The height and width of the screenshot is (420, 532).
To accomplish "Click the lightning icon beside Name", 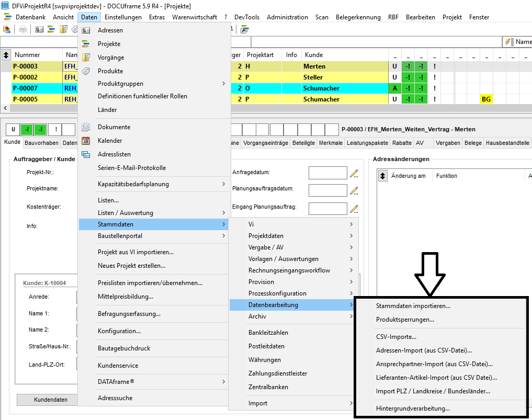I will coord(509,42).
